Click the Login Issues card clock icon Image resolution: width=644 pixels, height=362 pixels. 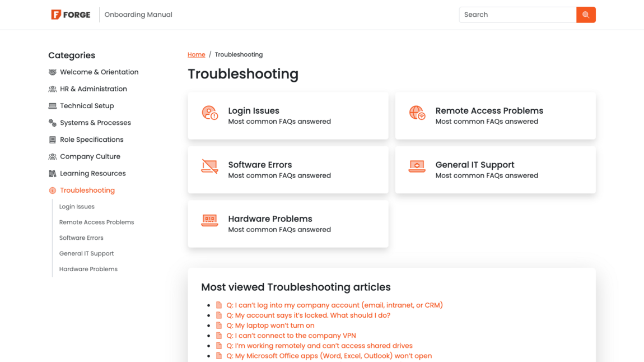[x=209, y=113]
